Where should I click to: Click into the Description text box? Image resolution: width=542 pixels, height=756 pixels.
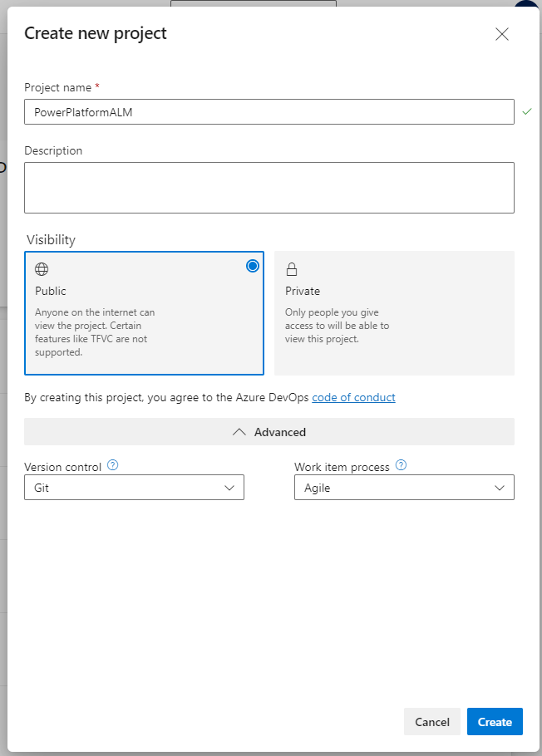click(x=269, y=188)
